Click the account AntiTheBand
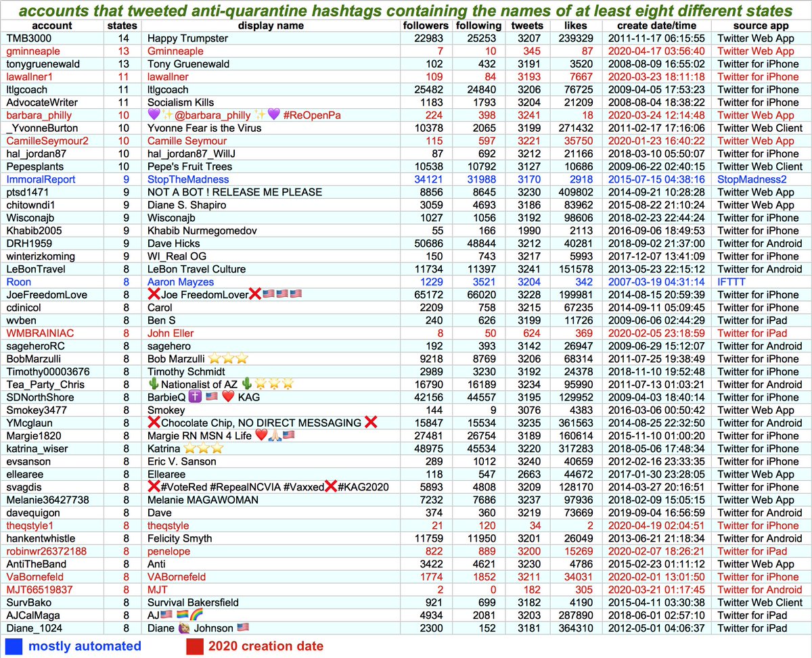This screenshot has width=812, height=658. tap(36, 564)
